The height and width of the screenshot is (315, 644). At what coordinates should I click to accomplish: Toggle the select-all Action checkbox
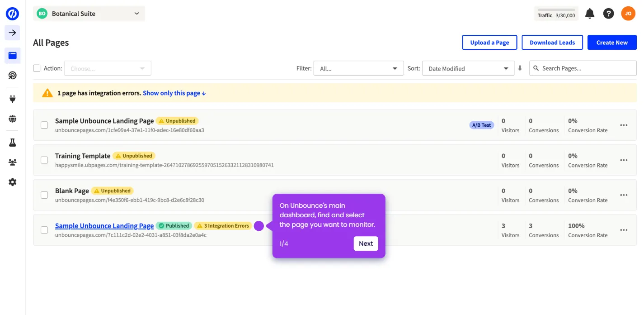coord(37,68)
